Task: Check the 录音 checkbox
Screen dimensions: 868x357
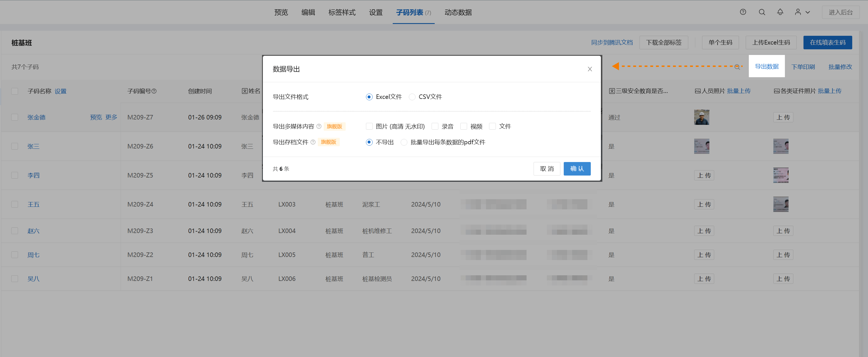Action: coord(435,126)
